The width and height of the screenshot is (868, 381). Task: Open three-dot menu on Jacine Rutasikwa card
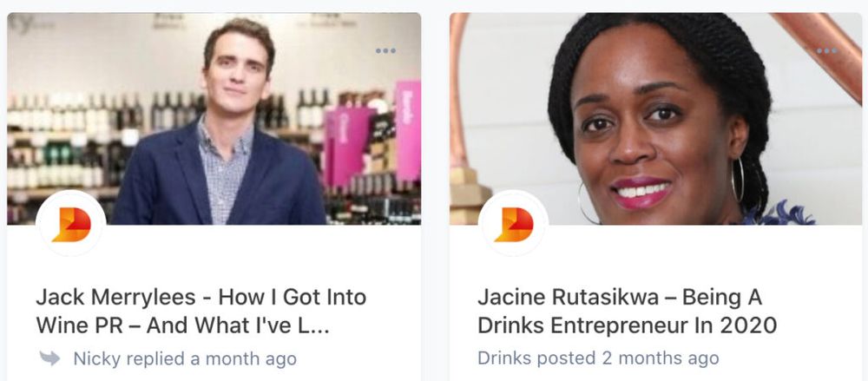[x=826, y=50]
